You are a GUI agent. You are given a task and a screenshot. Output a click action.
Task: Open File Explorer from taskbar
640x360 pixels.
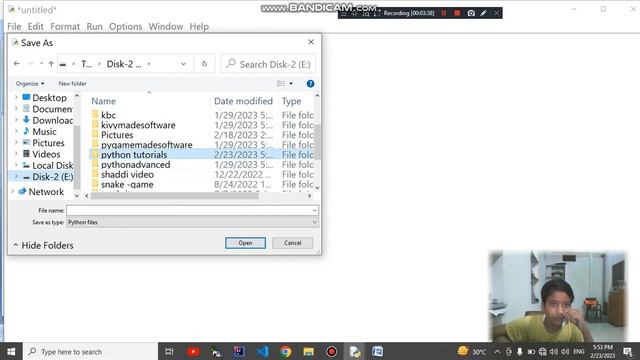(309, 351)
